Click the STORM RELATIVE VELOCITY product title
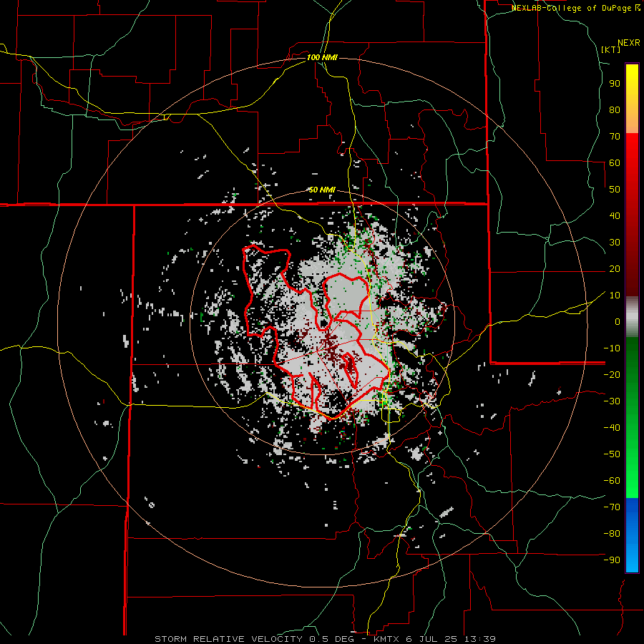Image resolution: width=644 pixels, height=644 pixels. coord(228,639)
